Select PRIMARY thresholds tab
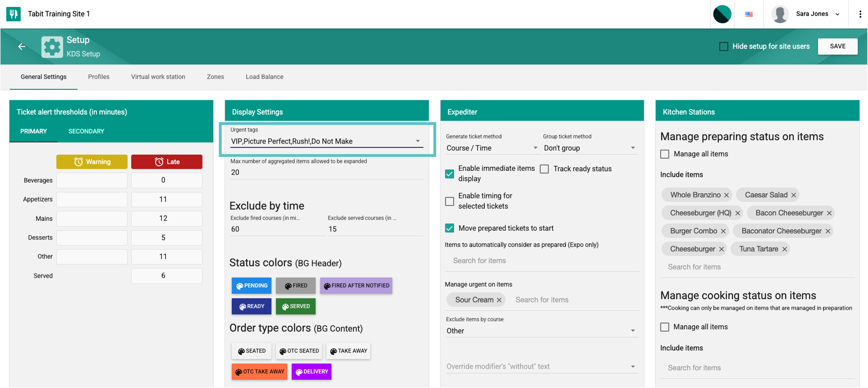The height and width of the screenshot is (388, 868). [33, 131]
